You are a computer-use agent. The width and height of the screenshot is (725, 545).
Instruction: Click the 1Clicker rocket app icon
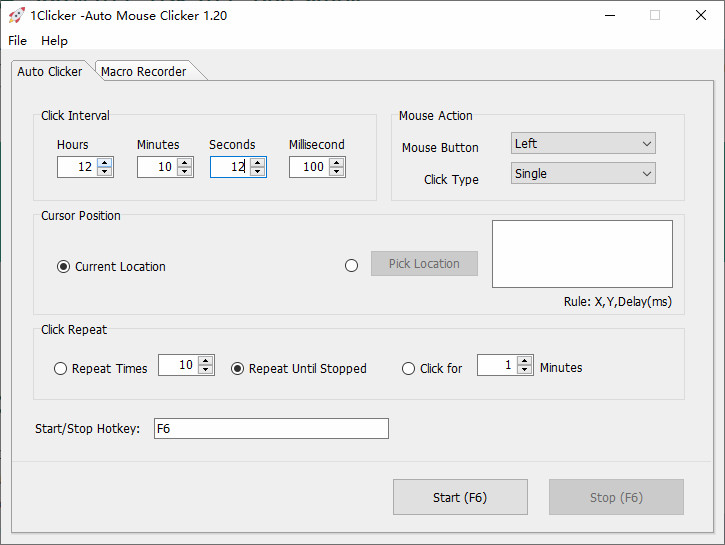(16, 15)
